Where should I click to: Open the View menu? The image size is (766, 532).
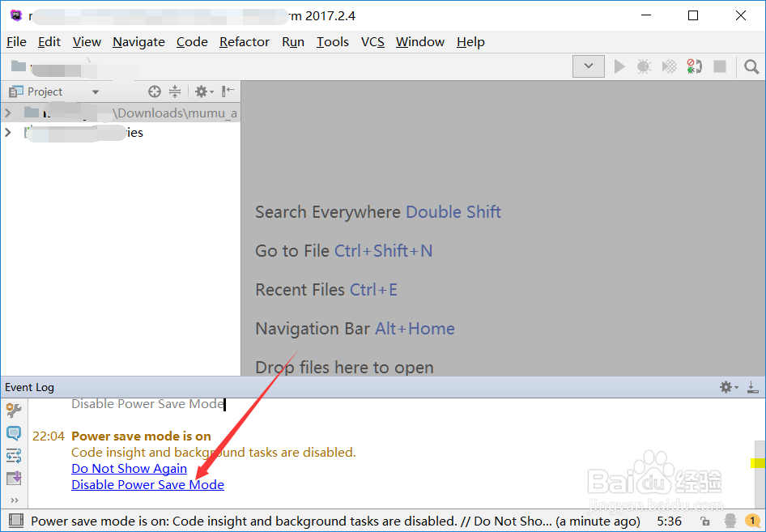click(x=87, y=42)
